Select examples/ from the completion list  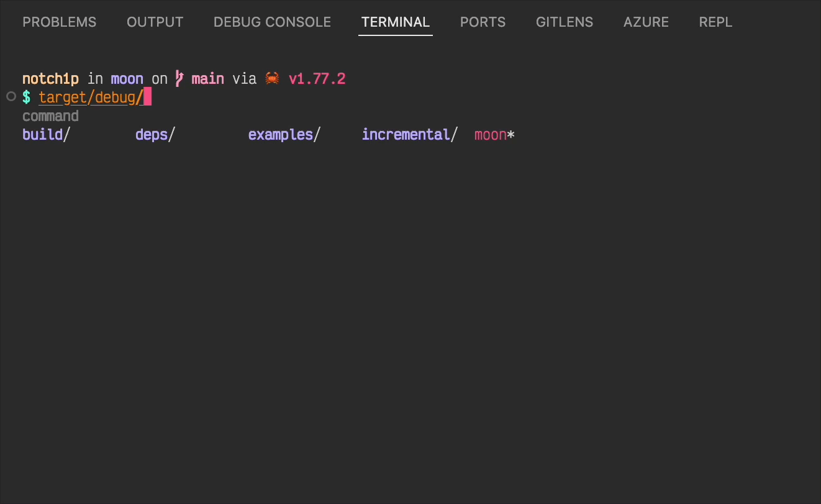coord(283,134)
